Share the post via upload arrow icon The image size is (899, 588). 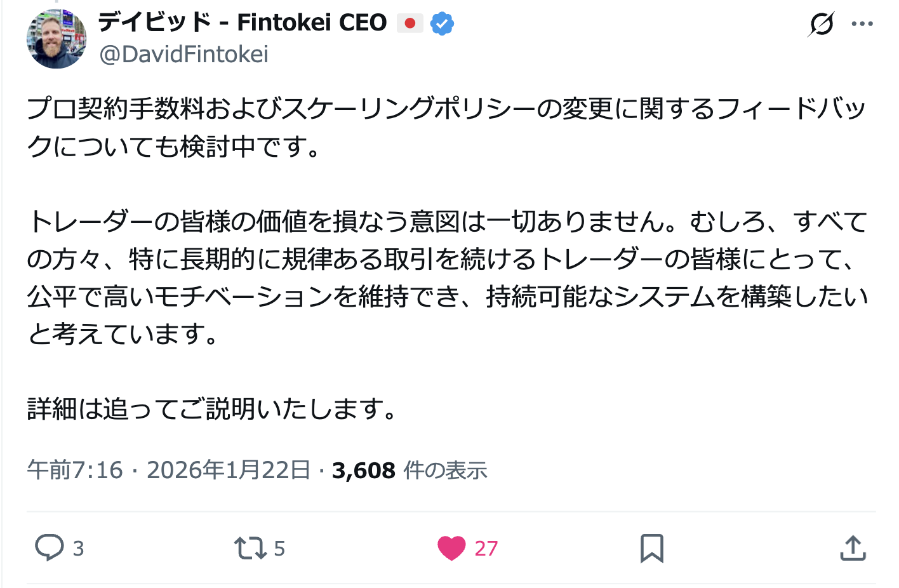click(x=853, y=548)
